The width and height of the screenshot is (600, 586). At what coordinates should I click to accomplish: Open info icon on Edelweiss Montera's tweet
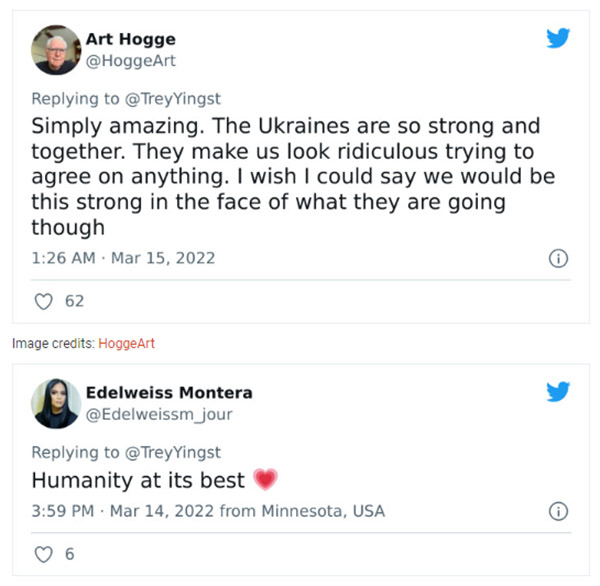pyautogui.click(x=559, y=512)
